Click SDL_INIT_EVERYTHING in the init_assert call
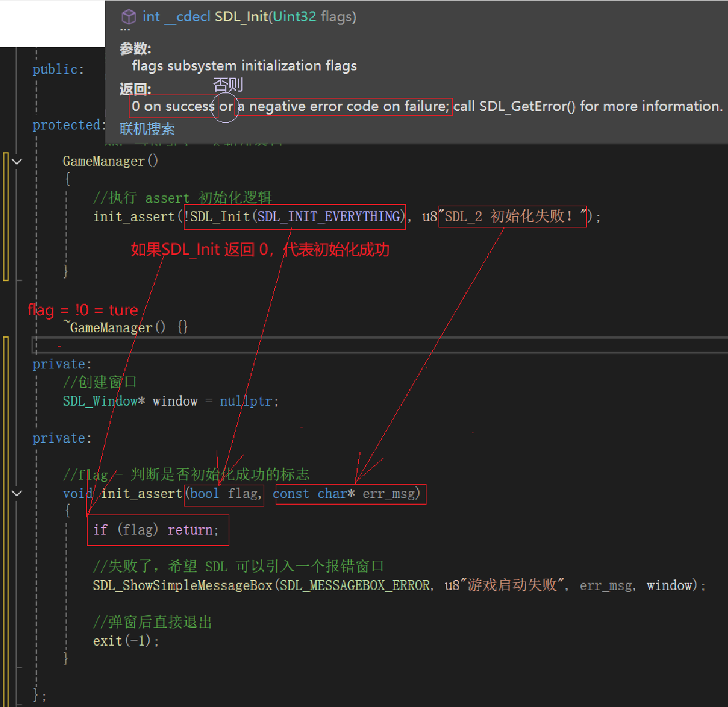 [x=329, y=217]
